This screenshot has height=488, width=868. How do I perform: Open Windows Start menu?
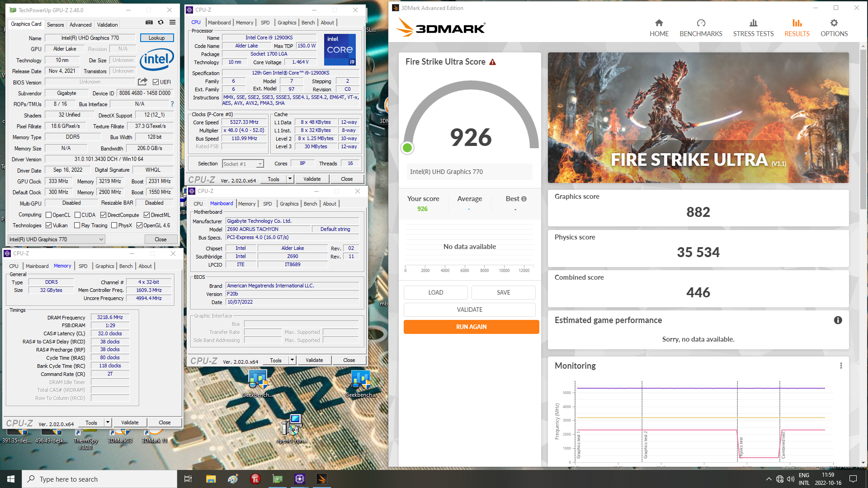tap(11, 479)
